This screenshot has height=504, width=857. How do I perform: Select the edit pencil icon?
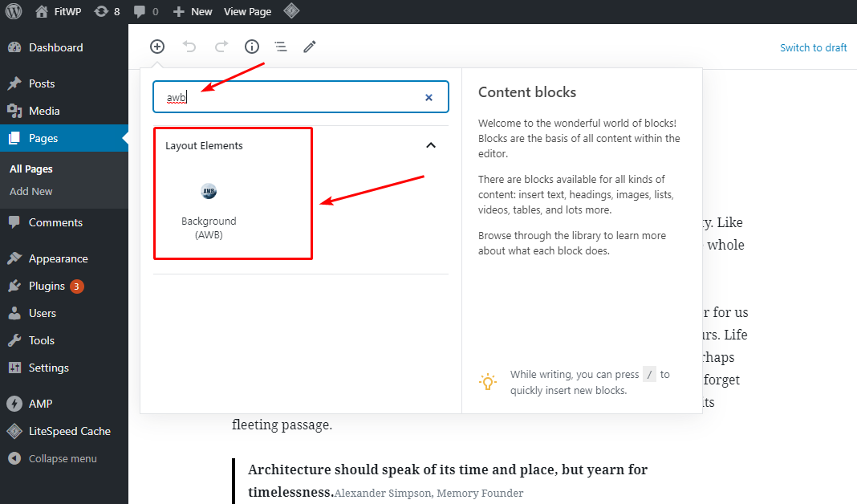(x=310, y=47)
